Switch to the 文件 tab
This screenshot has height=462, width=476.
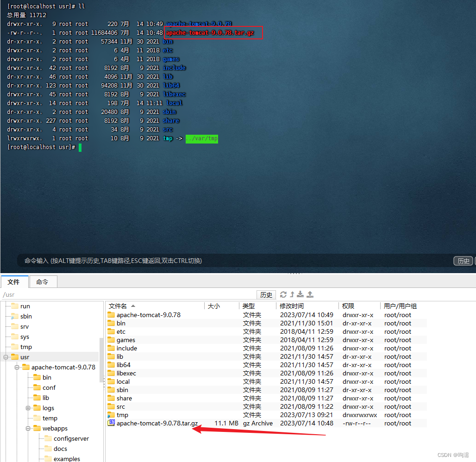point(14,282)
